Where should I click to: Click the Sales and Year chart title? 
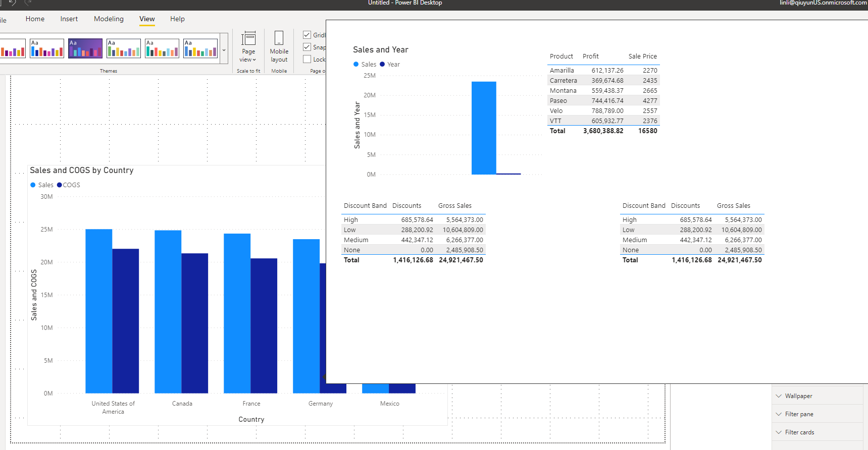point(380,50)
